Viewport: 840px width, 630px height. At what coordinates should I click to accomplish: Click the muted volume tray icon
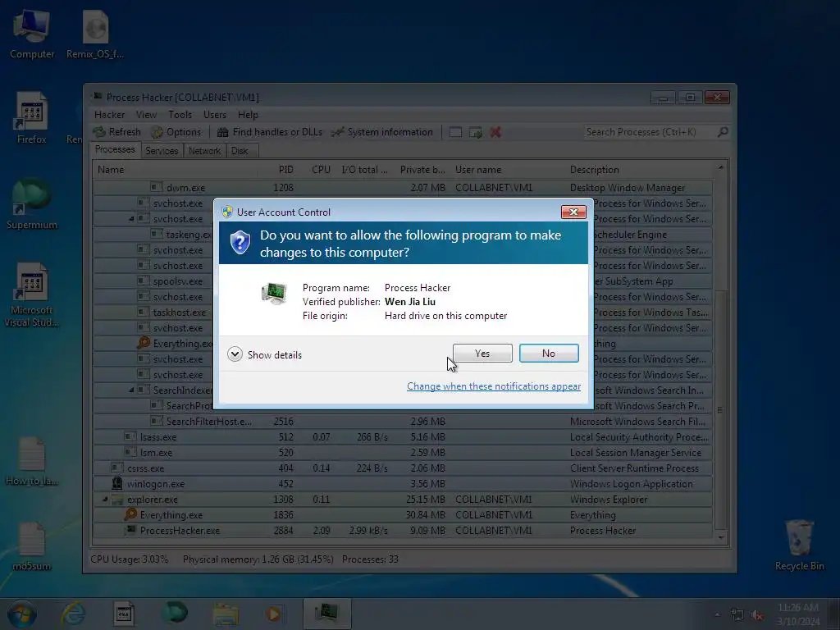[x=757, y=615]
